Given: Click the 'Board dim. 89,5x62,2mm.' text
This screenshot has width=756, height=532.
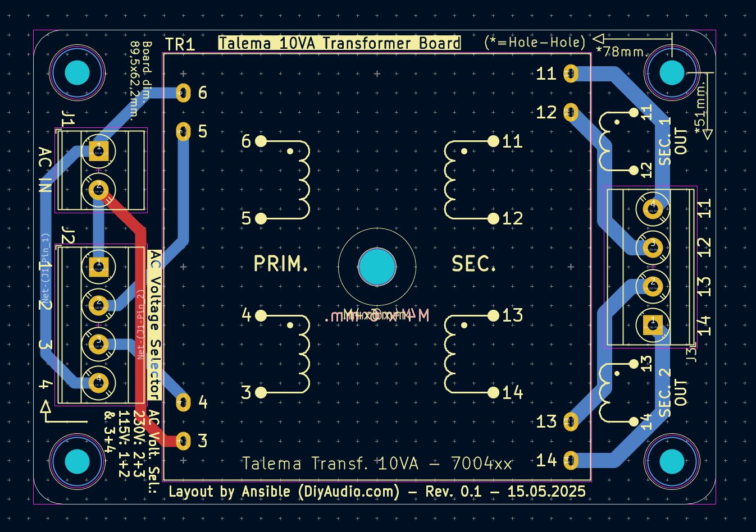Looking at the screenshot, I should (140, 80).
